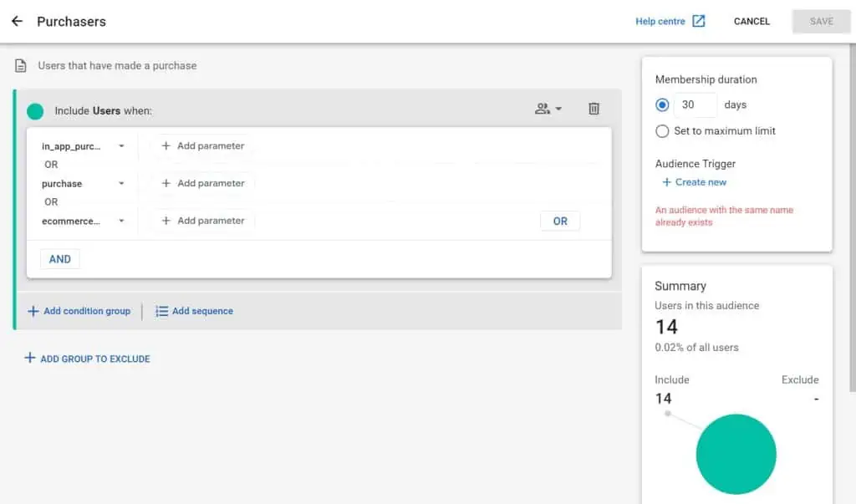Viewport: 856px width, 504px height.
Task: Click Add sequence list icon
Action: tap(162, 311)
